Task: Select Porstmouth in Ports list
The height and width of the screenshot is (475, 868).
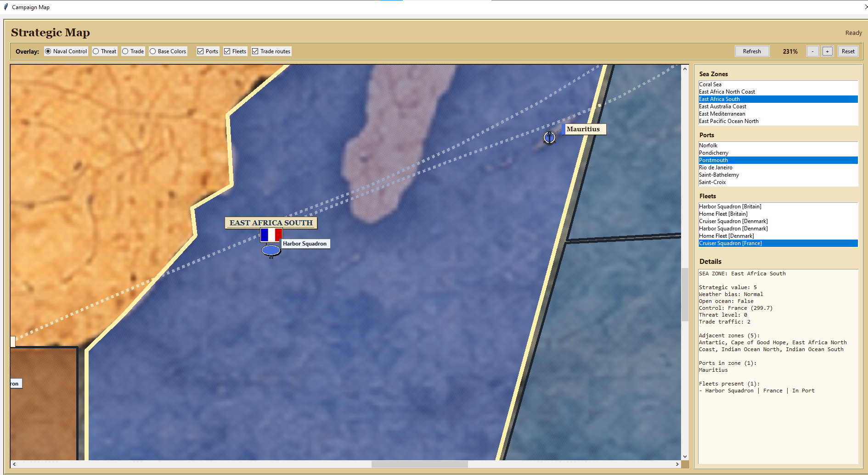Action: (x=778, y=160)
